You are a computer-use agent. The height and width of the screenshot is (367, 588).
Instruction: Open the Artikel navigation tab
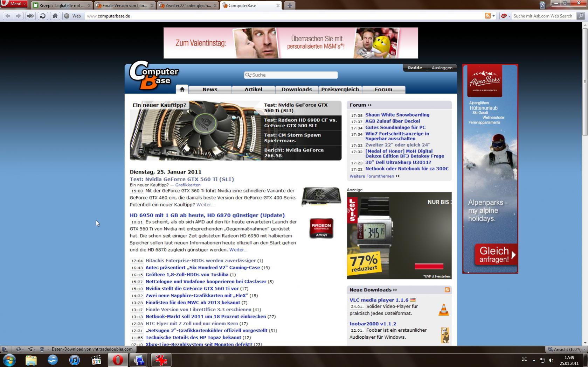pyautogui.click(x=253, y=90)
